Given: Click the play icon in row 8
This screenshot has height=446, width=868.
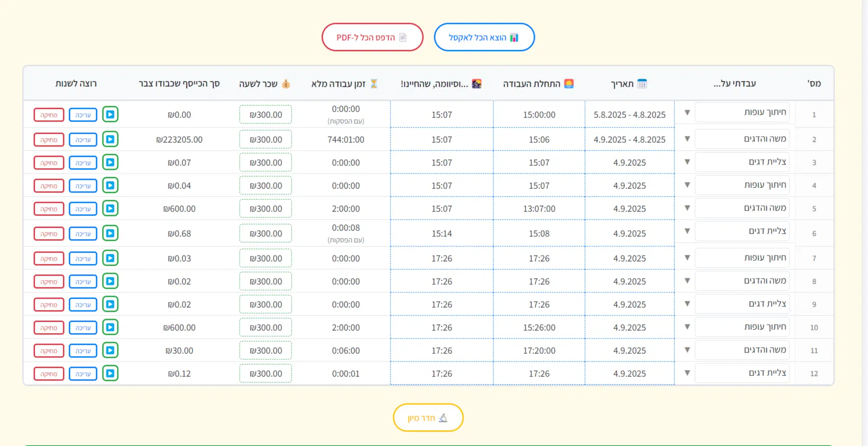Looking at the screenshot, I should (x=110, y=281).
